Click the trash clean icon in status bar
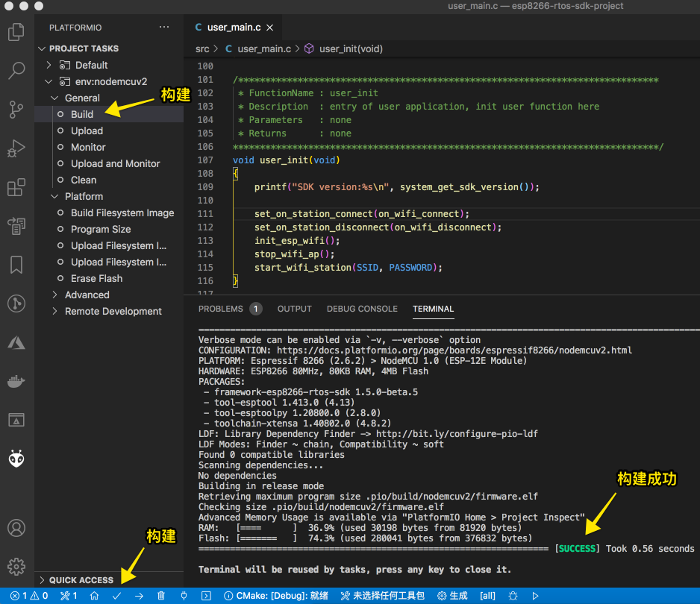This screenshot has width=700, height=604. pos(161,596)
